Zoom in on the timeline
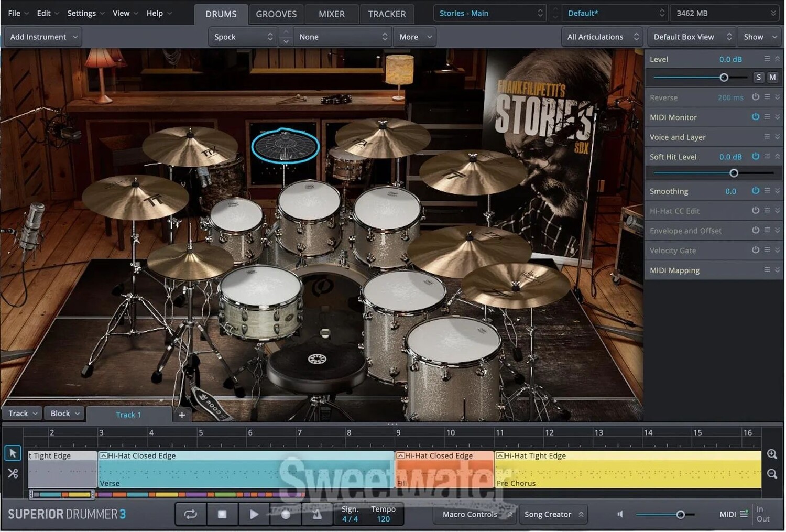The image size is (786, 532). 772,454
